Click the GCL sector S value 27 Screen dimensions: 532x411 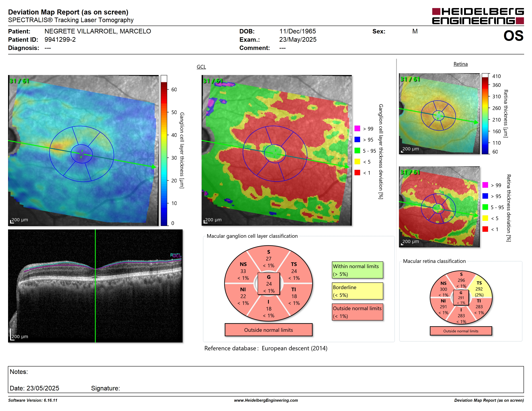(x=268, y=258)
